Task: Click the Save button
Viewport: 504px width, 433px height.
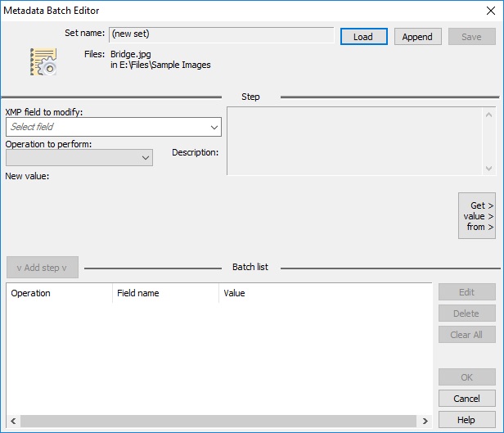Action: click(x=471, y=37)
